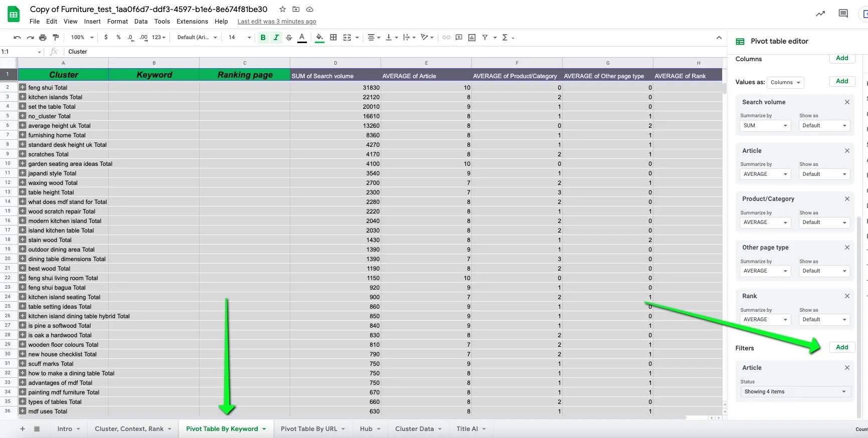The width and height of the screenshot is (868, 438).
Task: View cloud document status
Action: [x=310, y=9]
